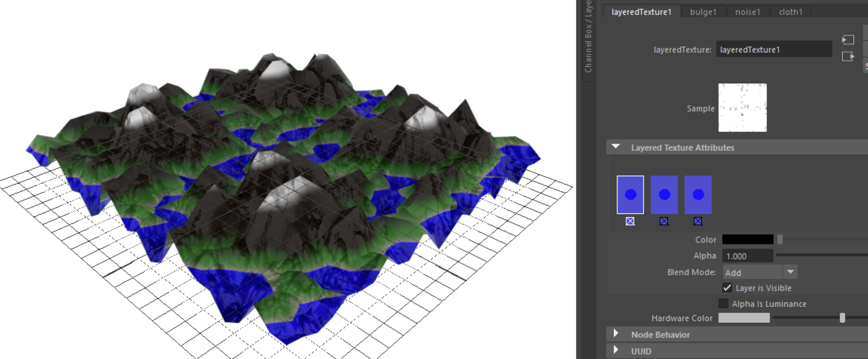The width and height of the screenshot is (868, 359).
Task: Click the Color slider handle
Action: point(780,239)
